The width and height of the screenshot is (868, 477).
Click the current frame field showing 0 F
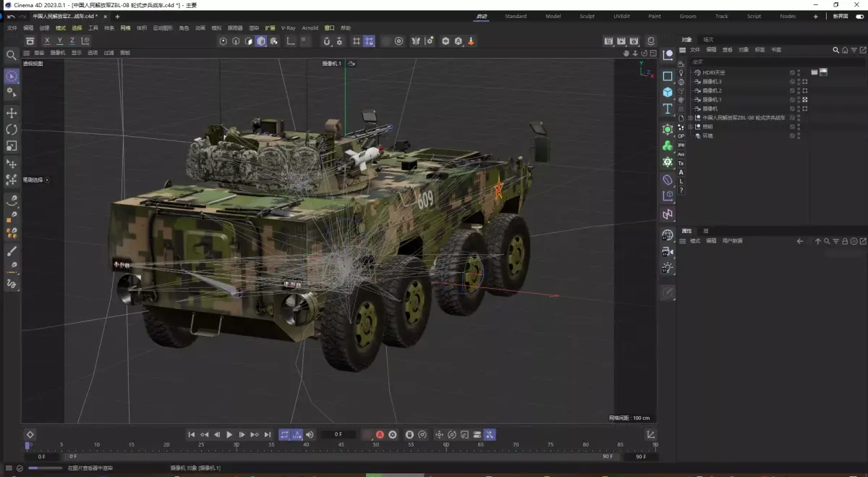tap(338, 434)
